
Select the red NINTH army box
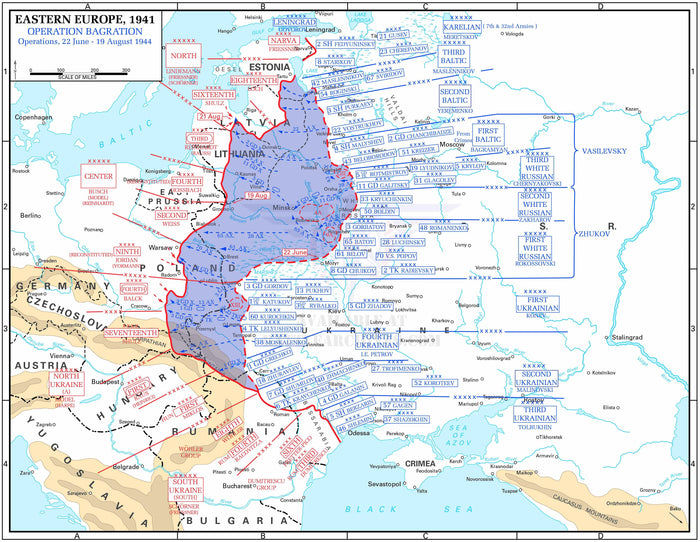[x=127, y=251]
